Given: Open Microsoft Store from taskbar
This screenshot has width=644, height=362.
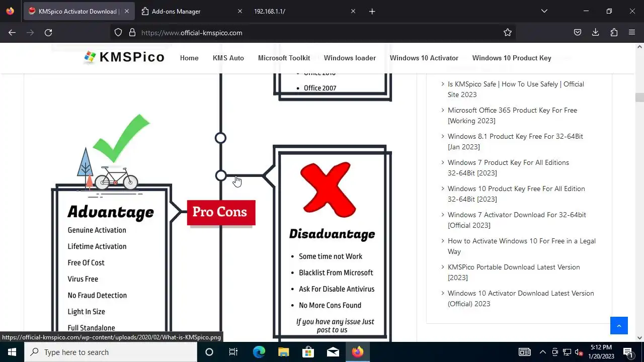Looking at the screenshot, I should coord(308,352).
